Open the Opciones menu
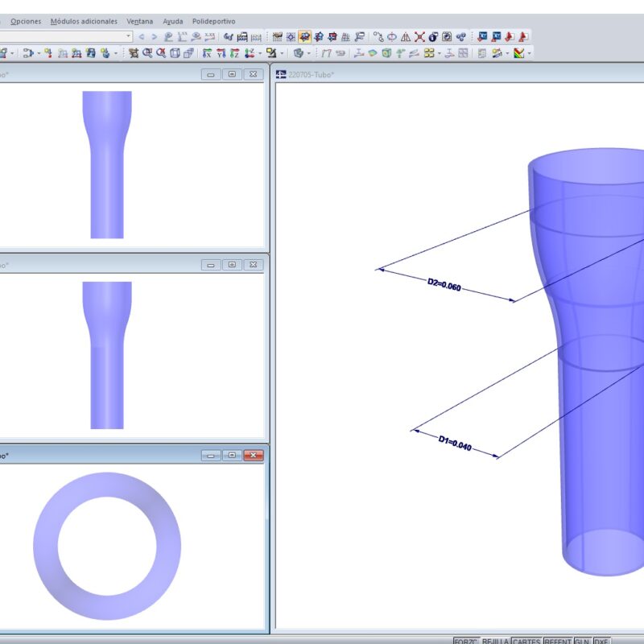The width and height of the screenshot is (644, 644). pos(26,22)
